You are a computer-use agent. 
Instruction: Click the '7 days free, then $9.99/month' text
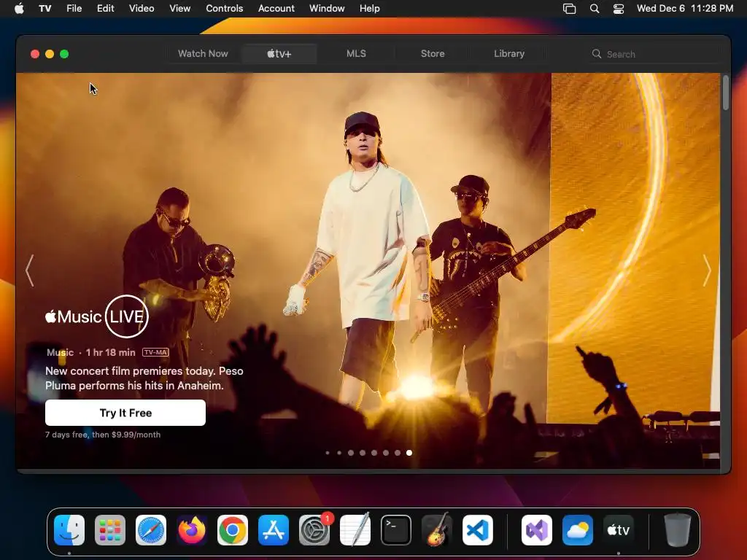[103, 435]
